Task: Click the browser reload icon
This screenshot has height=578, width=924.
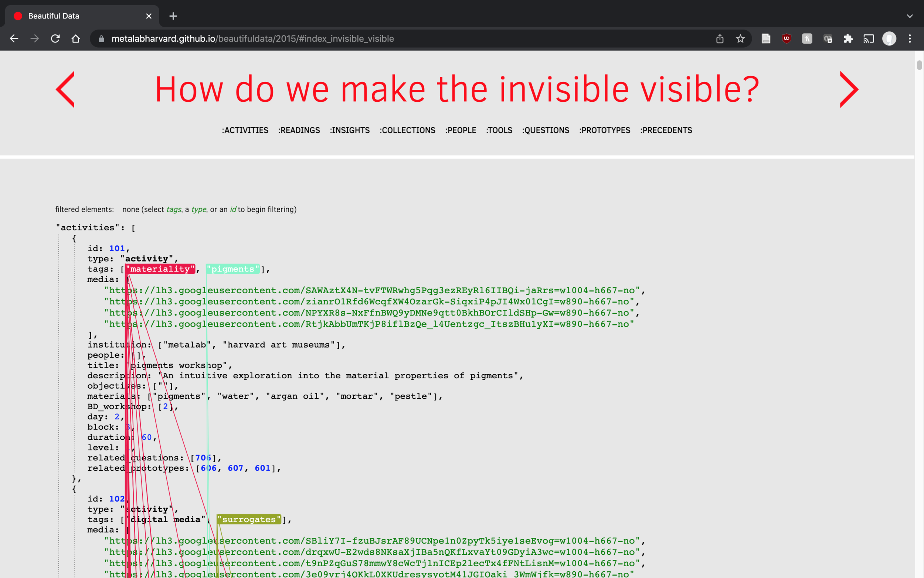Action: [55, 38]
